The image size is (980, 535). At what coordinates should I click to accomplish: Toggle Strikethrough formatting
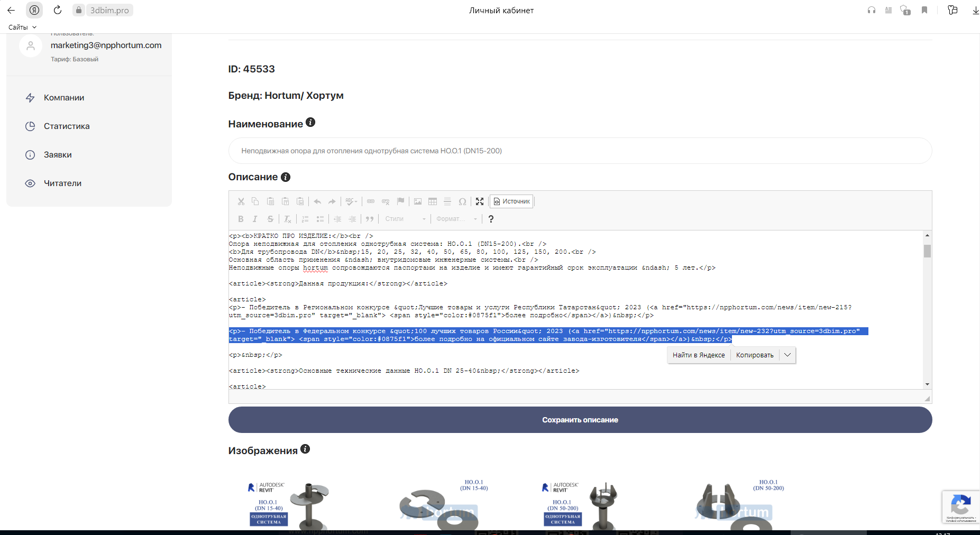coord(270,219)
